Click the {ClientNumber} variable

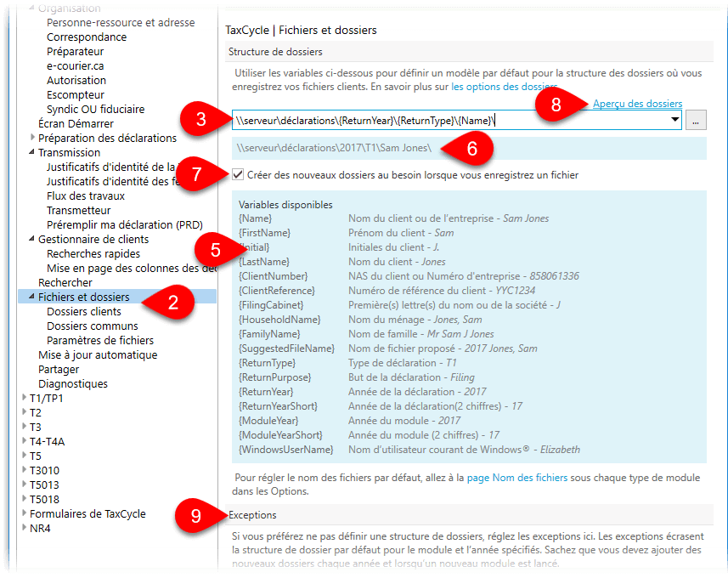click(273, 276)
